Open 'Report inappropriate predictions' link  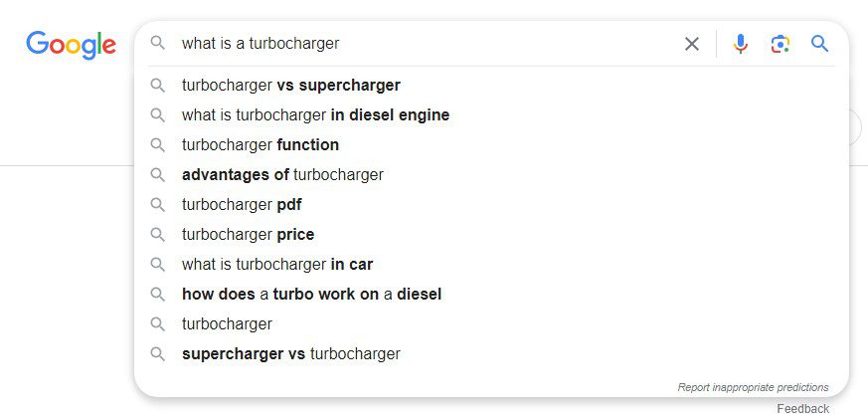pos(753,387)
